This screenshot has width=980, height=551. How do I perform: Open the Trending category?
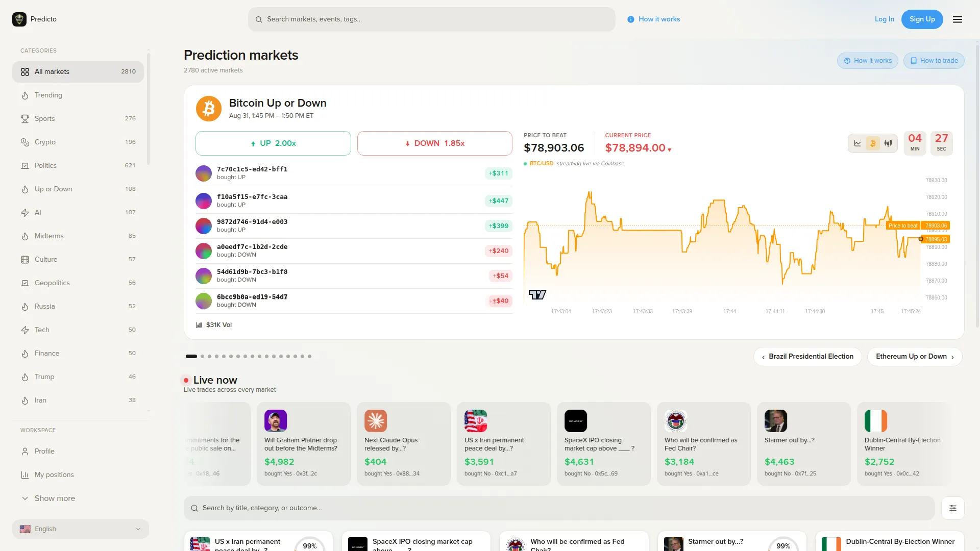click(78, 95)
